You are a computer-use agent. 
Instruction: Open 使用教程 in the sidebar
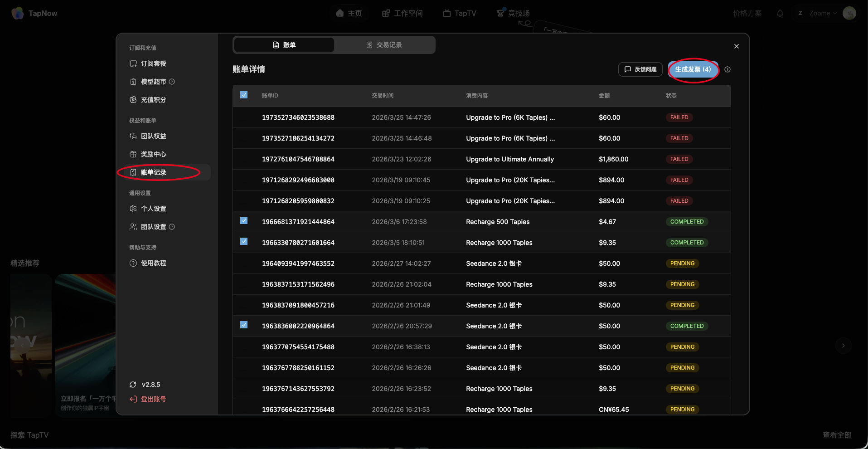pyautogui.click(x=167, y=263)
